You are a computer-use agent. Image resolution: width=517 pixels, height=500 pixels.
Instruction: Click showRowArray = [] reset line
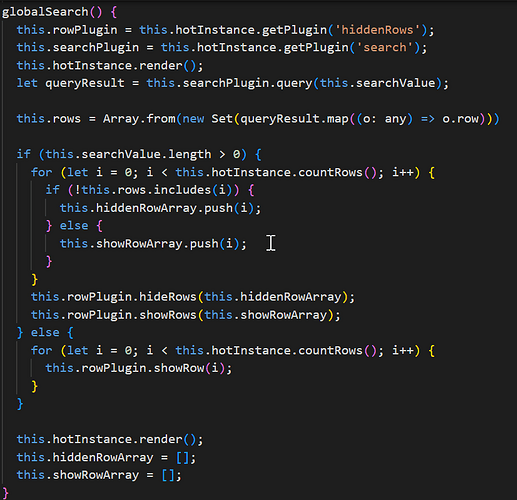[99, 475]
